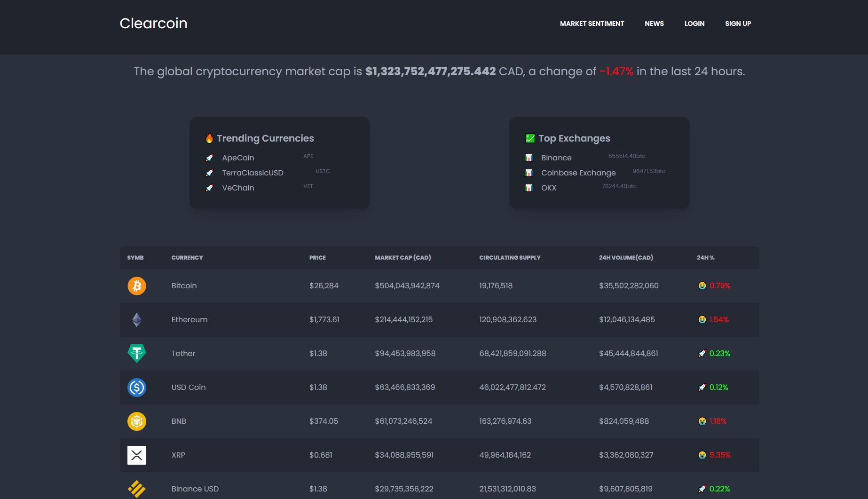Click the XRP logo icon
The image size is (868, 499).
pyautogui.click(x=136, y=455)
